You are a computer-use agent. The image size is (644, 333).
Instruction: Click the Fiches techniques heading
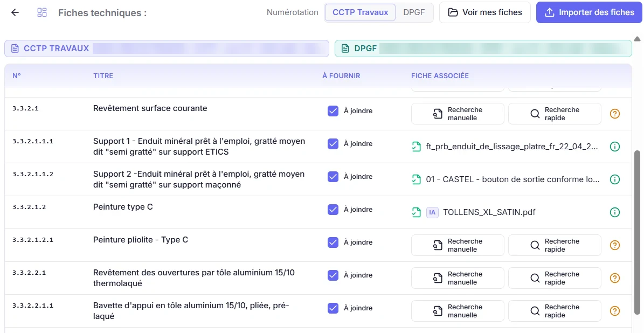tap(102, 13)
